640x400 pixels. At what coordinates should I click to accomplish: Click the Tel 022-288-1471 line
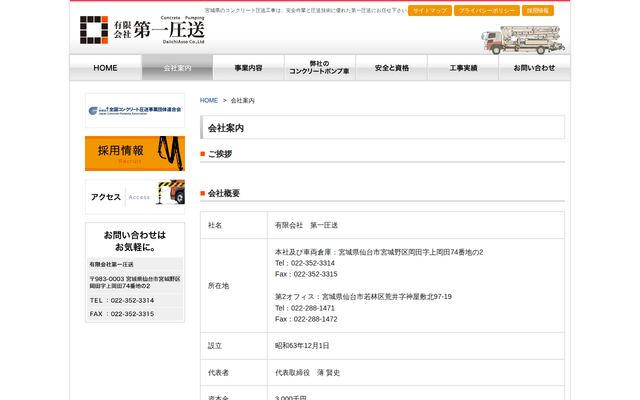tap(304, 308)
